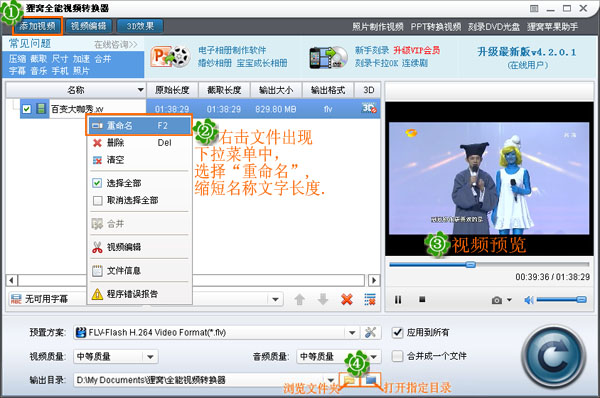Pause the video preview
Screen dimensions: 600x398
pos(398,300)
